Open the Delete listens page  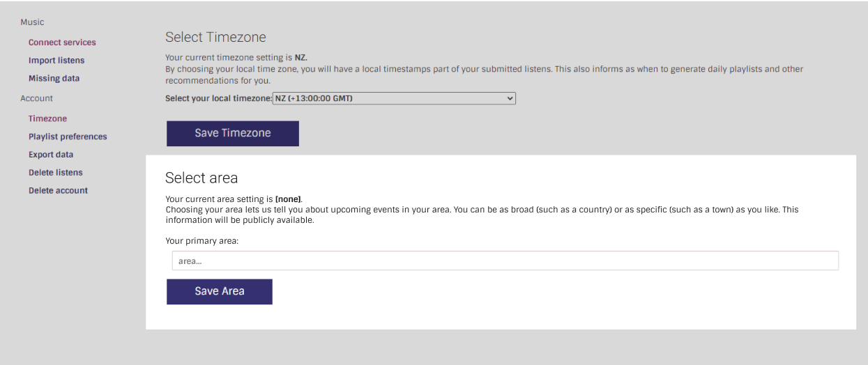click(55, 173)
